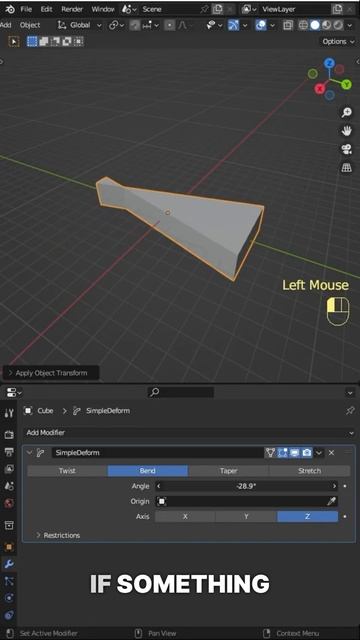This screenshot has height=640, width=360.
Task: Open the Scene properties tab
Action: 9,486
